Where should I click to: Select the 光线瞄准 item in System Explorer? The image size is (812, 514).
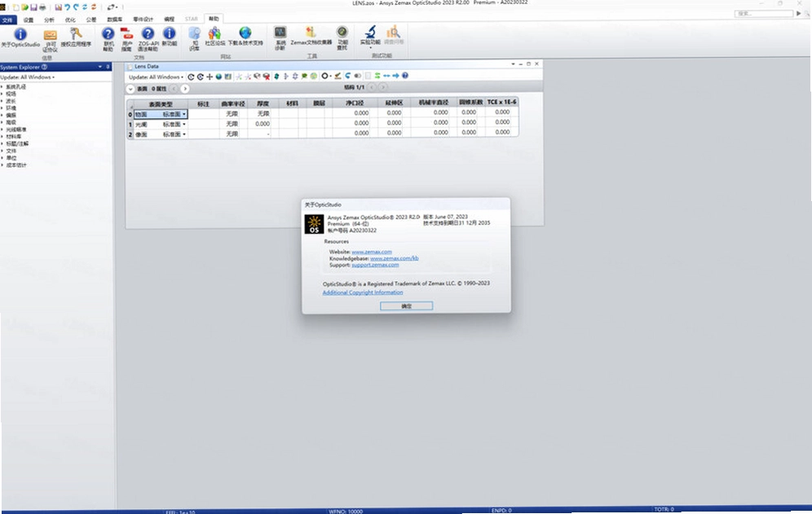tap(16, 130)
